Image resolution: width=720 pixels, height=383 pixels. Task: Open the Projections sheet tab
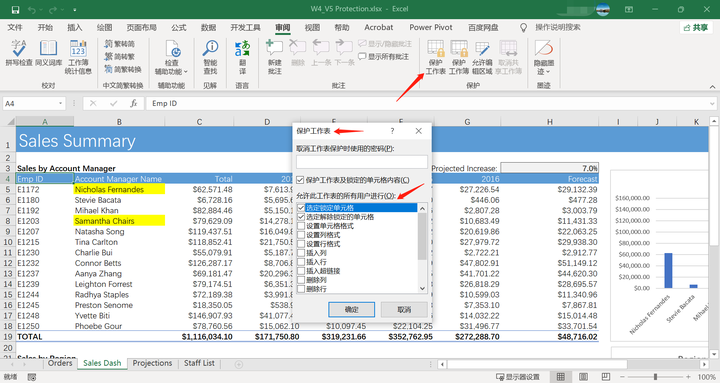click(x=152, y=363)
